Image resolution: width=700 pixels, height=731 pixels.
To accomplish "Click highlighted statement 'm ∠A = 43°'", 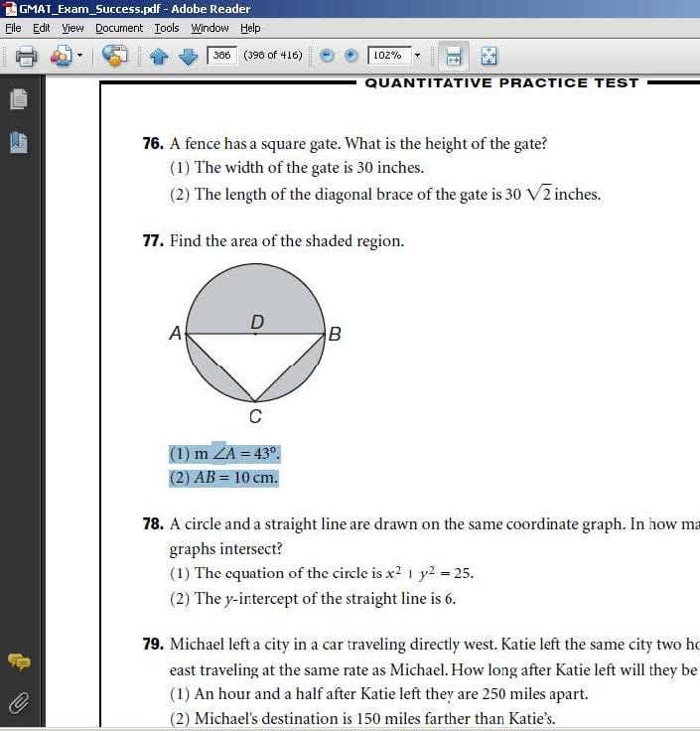I will pos(224,453).
